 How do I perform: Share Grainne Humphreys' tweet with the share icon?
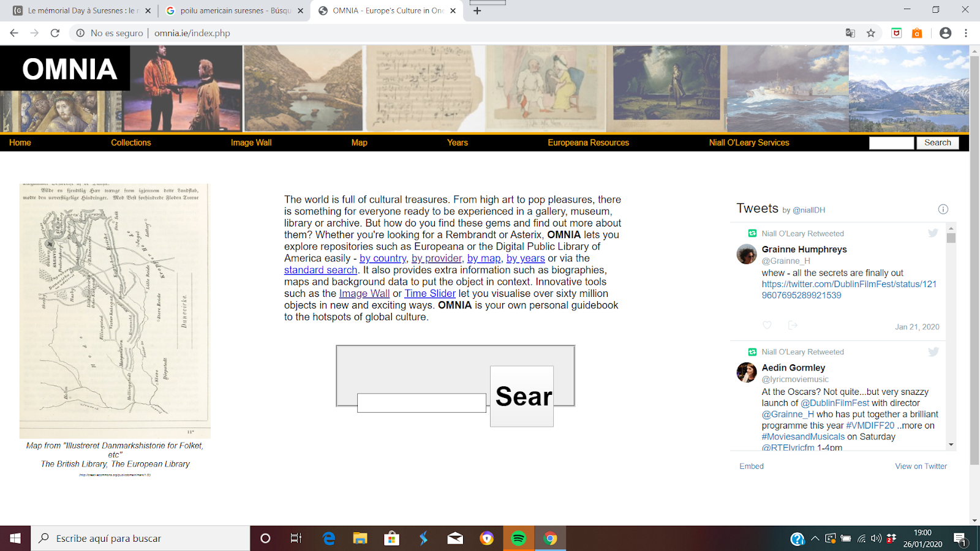pos(793,325)
